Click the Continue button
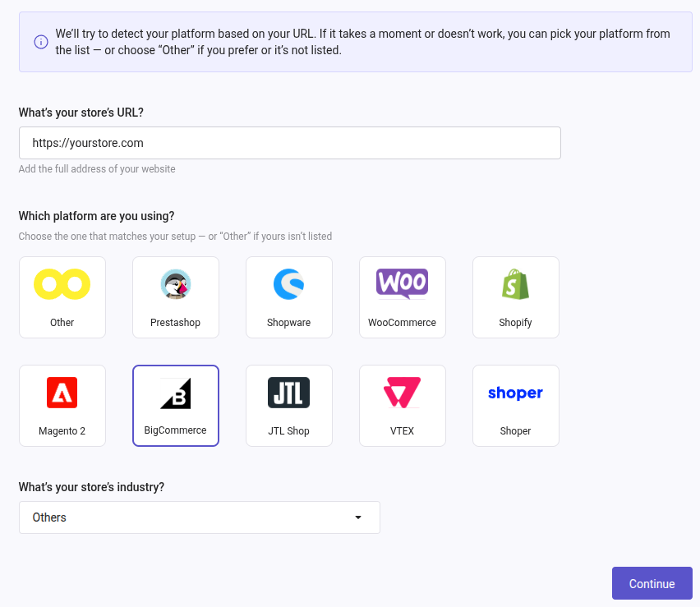The width and height of the screenshot is (700, 607). click(x=652, y=583)
